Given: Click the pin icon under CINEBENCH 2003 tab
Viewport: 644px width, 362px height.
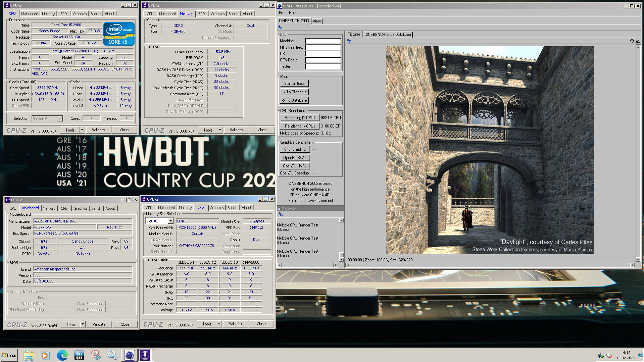Looking at the screenshot, I should [281, 28].
